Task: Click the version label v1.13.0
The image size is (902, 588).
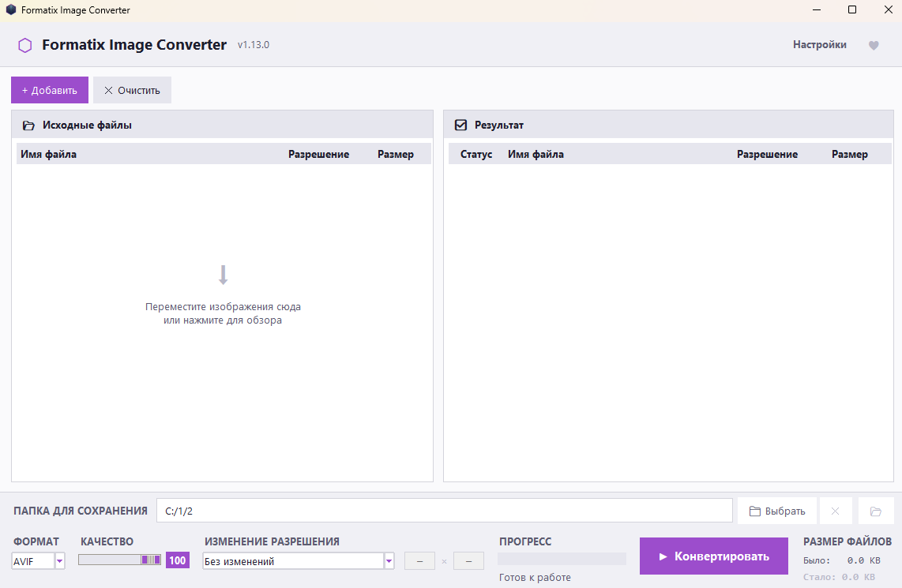Action: click(x=253, y=45)
